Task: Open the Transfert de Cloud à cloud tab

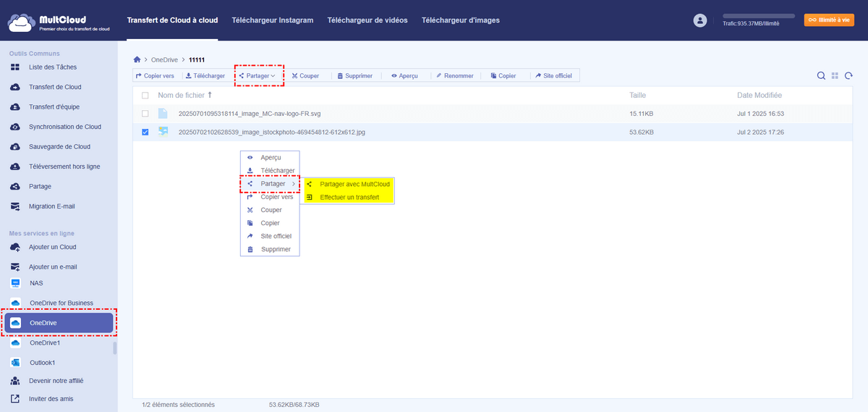Action: (172, 20)
